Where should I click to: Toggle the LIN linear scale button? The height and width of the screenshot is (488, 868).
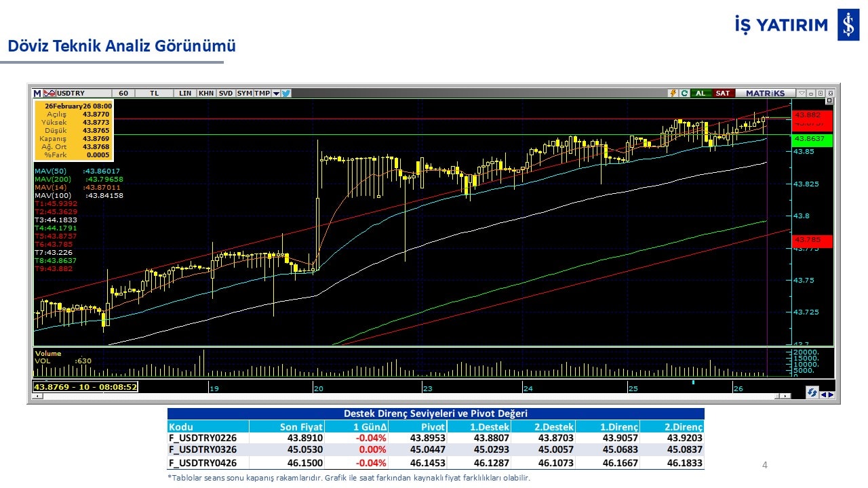pos(184,93)
